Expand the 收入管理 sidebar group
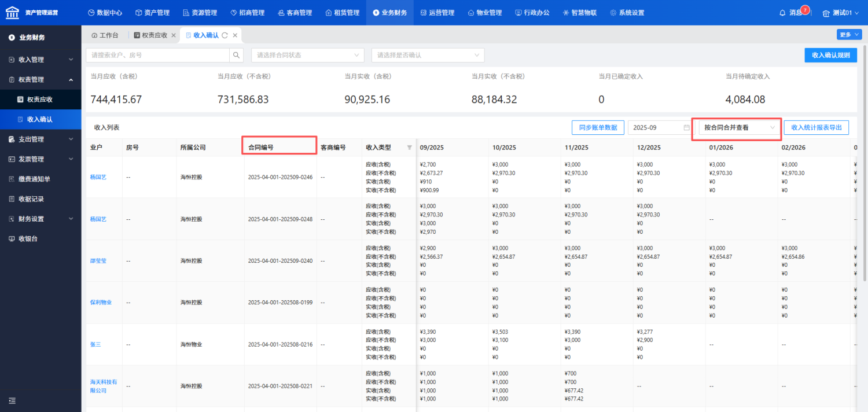This screenshot has width=868, height=412. point(41,60)
